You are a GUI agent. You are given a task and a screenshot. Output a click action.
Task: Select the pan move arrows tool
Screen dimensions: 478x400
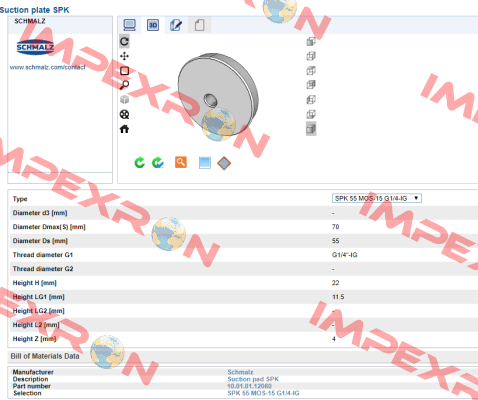pos(124,56)
